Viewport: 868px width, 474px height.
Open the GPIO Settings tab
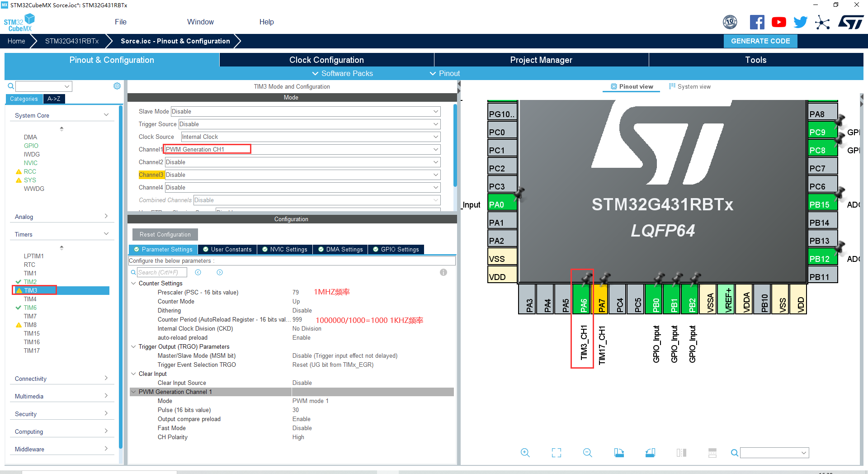coord(396,249)
